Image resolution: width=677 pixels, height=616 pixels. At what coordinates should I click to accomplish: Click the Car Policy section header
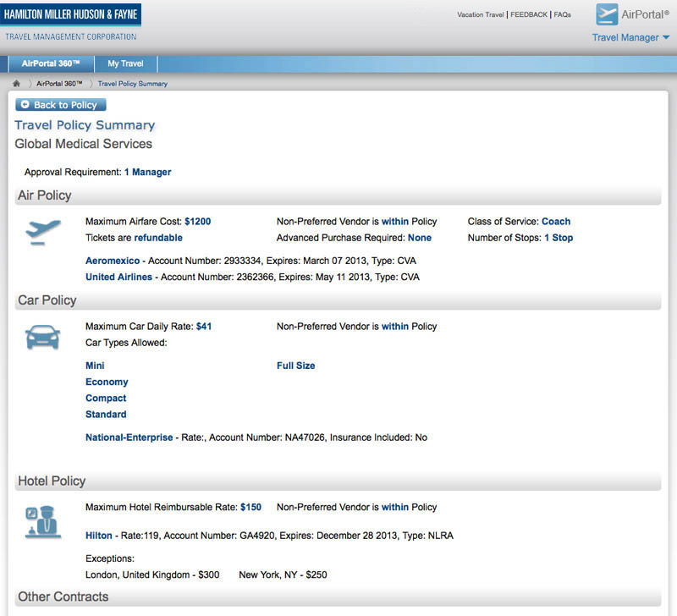click(x=338, y=300)
